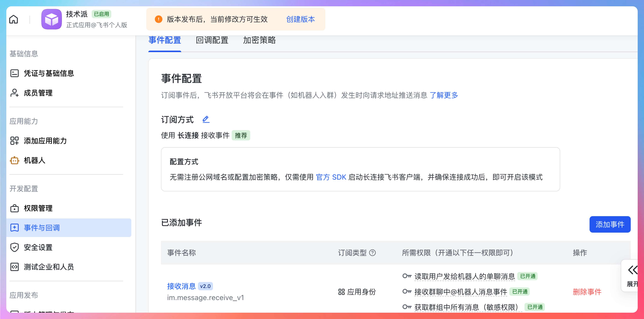Select the 事件配置 tab

pyautogui.click(x=165, y=40)
